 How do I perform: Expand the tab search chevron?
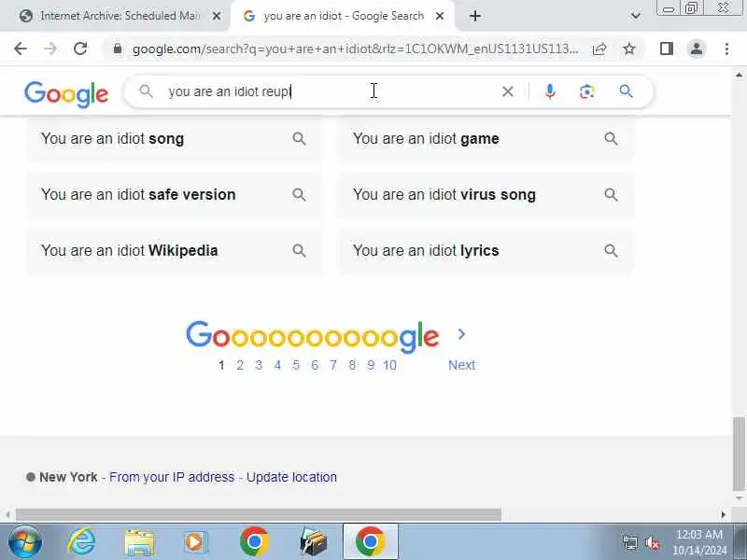pyautogui.click(x=635, y=16)
